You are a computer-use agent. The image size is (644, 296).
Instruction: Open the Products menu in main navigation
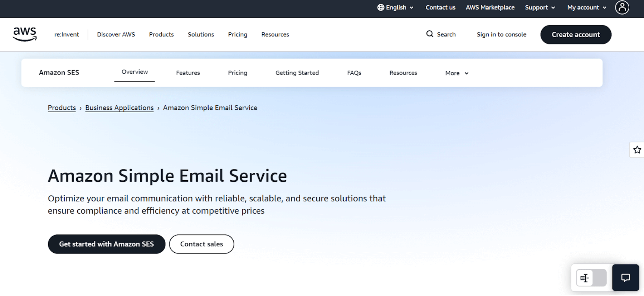[x=161, y=34]
